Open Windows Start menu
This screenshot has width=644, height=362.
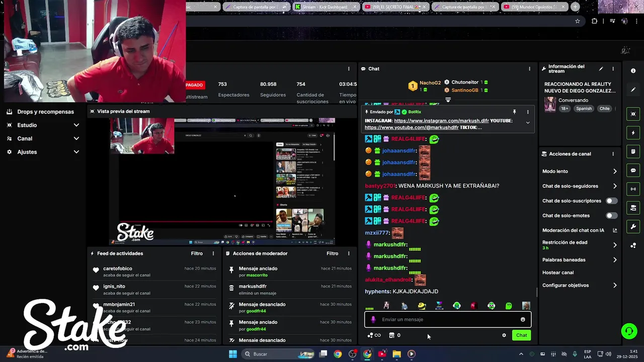(233, 354)
